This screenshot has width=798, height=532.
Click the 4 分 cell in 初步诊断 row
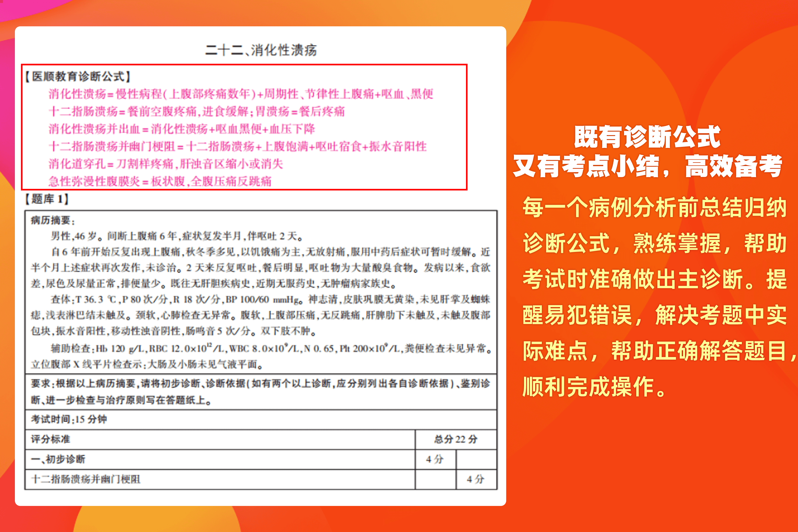click(435, 459)
